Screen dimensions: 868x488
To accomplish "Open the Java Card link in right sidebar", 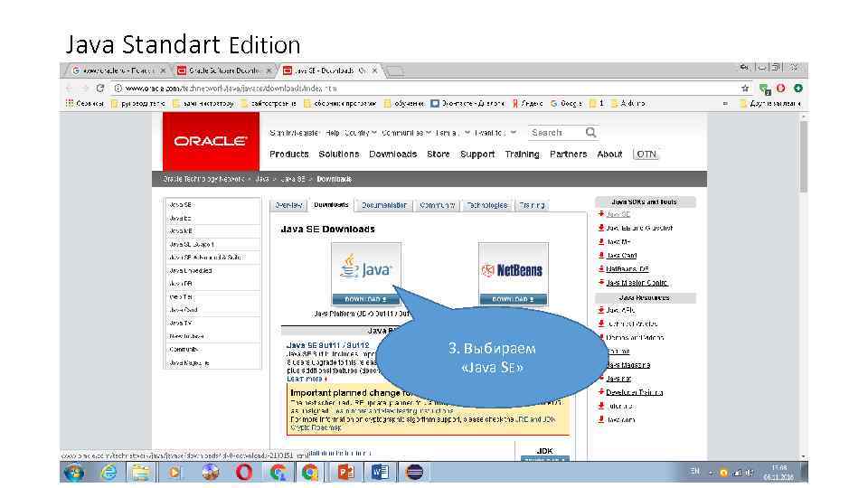I will (x=622, y=256).
